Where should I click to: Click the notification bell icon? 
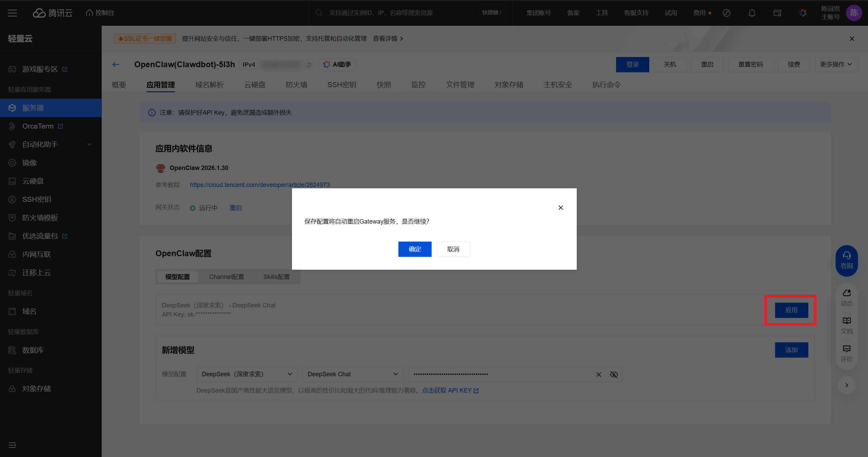pos(752,13)
